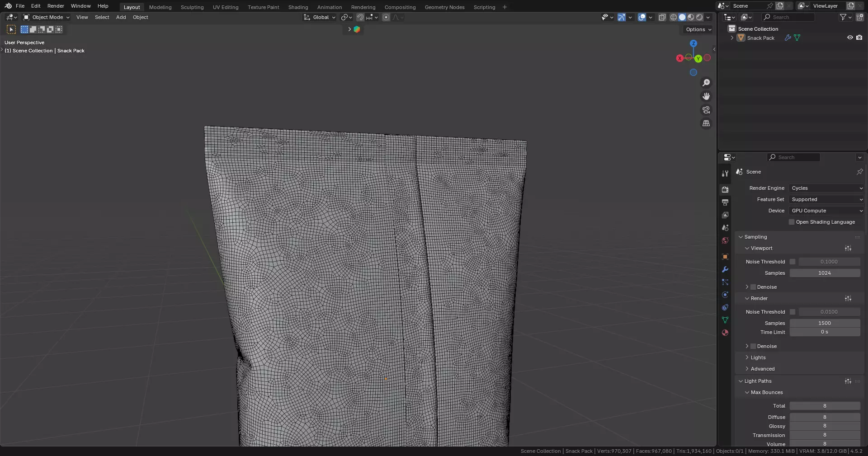Viewport: 868px width, 456px height.
Task: Select the Tool properties tab icon
Action: click(725, 174)
